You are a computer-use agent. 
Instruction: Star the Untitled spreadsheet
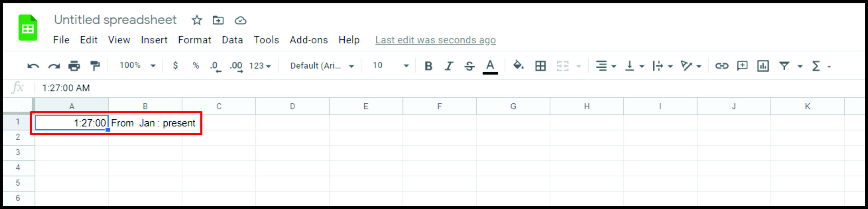pos(197,20)
